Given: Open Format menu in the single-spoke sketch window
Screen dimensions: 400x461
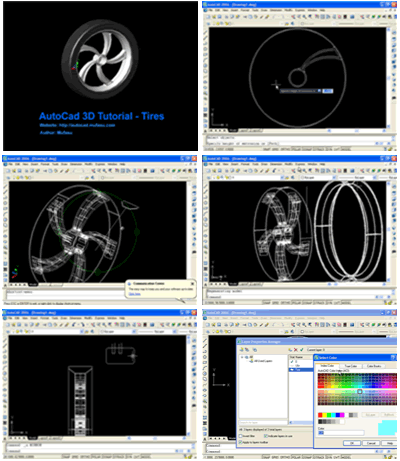Looking at the screenshot, I should [245, 10].
